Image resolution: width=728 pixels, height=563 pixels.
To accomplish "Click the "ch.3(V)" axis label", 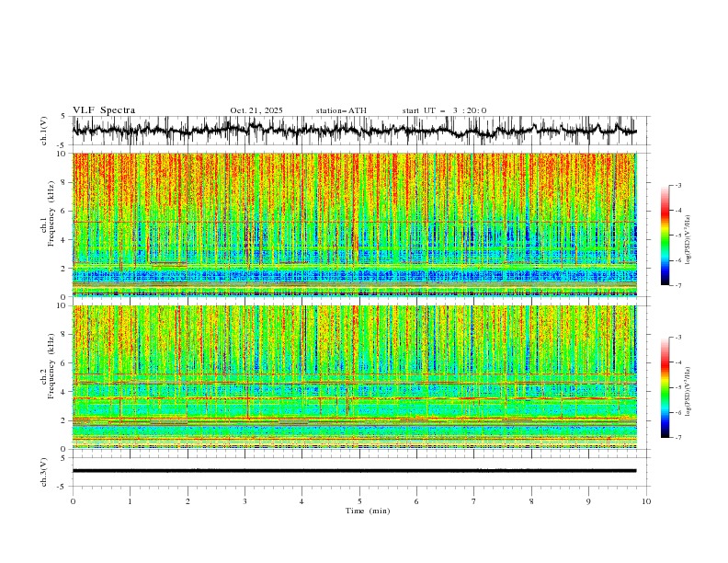I will (43, 472).
